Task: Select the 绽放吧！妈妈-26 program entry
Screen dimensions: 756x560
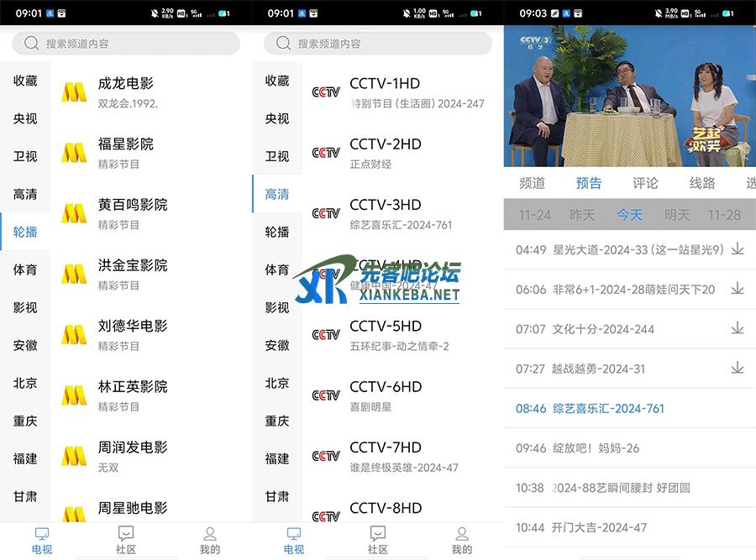Action: coord(596,448)
